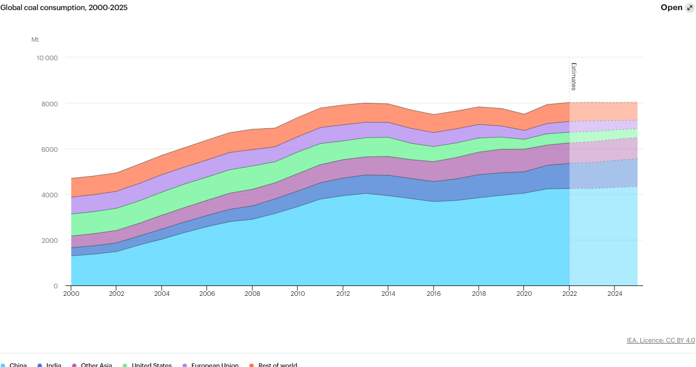
Task: Click the India dark blue legend dot
Action: (x=40, y=365)
